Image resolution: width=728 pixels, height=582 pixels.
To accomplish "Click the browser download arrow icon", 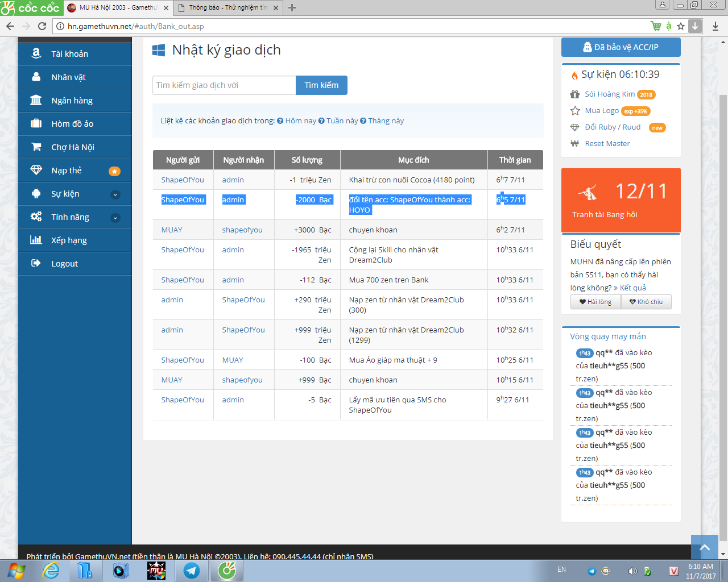I will tap(715, 26).
